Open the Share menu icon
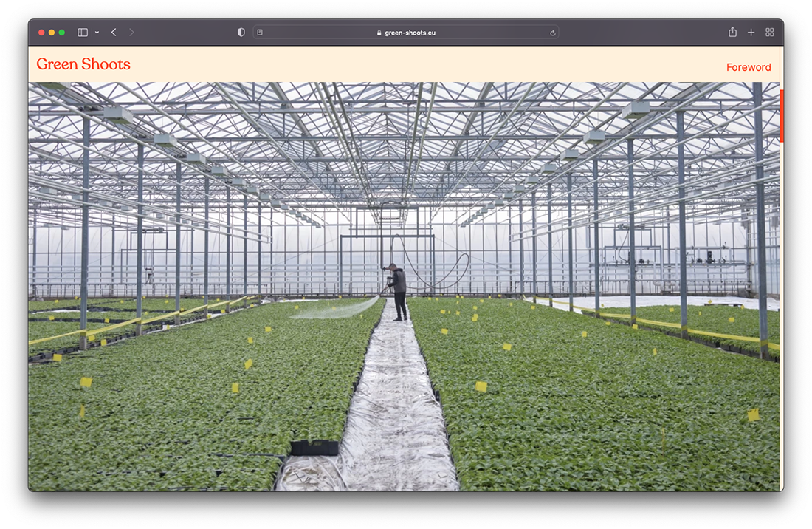This screenshot has width=812, height=529. [732, 32]
